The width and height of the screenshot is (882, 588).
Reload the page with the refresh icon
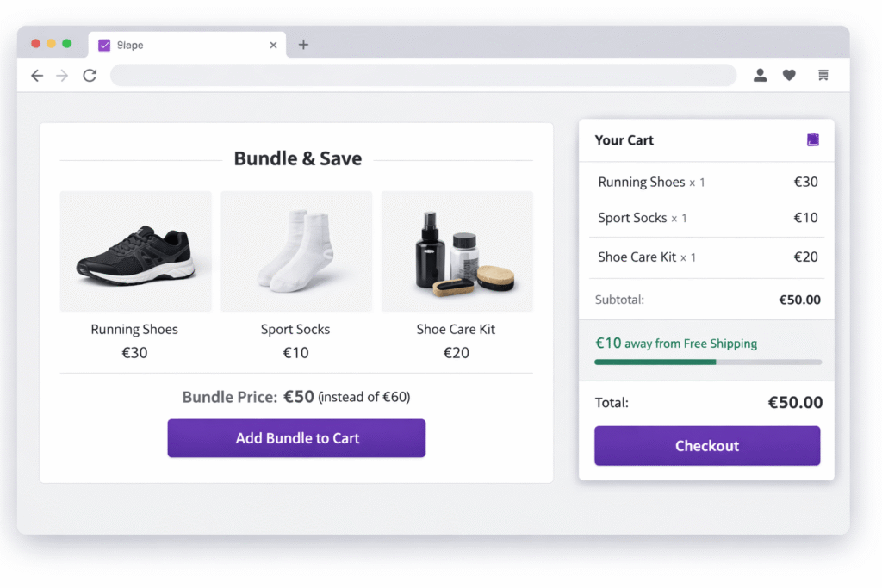pos(90,75)
